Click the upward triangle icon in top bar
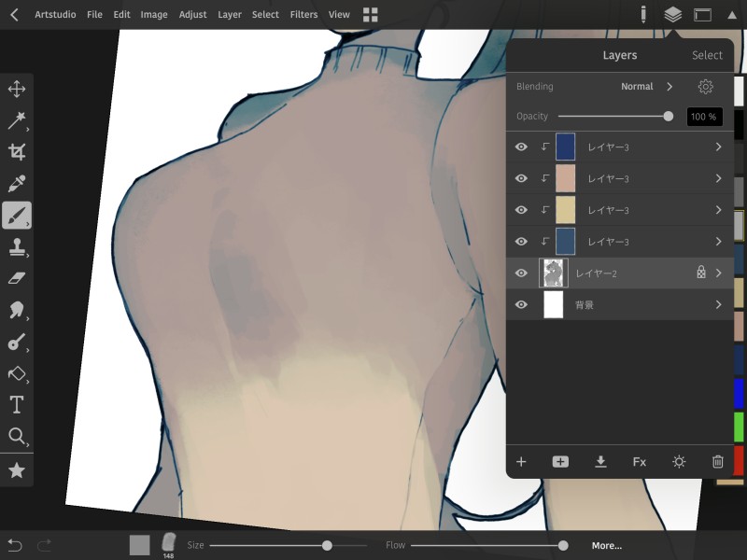This screenshot has height=560, width=747. point(732,15)
